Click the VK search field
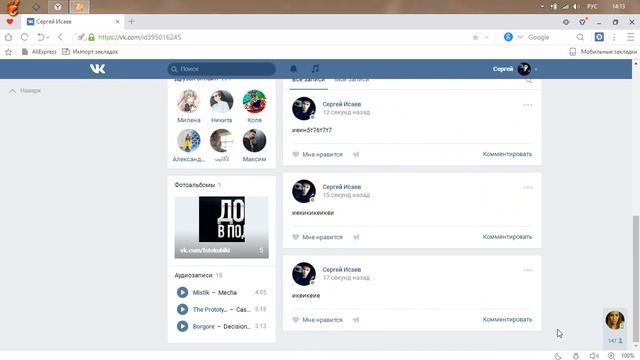Screen dimensions: 640x360 point(222,69)
